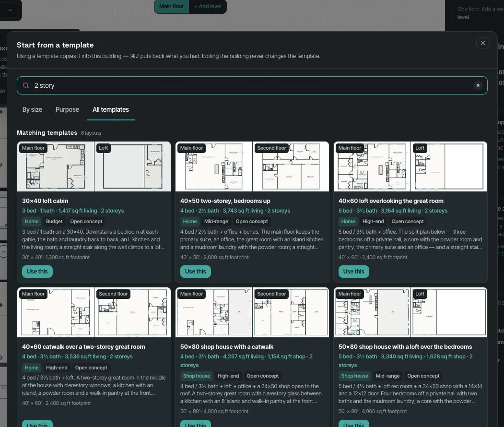The width and height of the screenshot is (504, 427).
Task: Click '40×60 loft overlooking the great room' title
Action: click(x=391, y=201)
